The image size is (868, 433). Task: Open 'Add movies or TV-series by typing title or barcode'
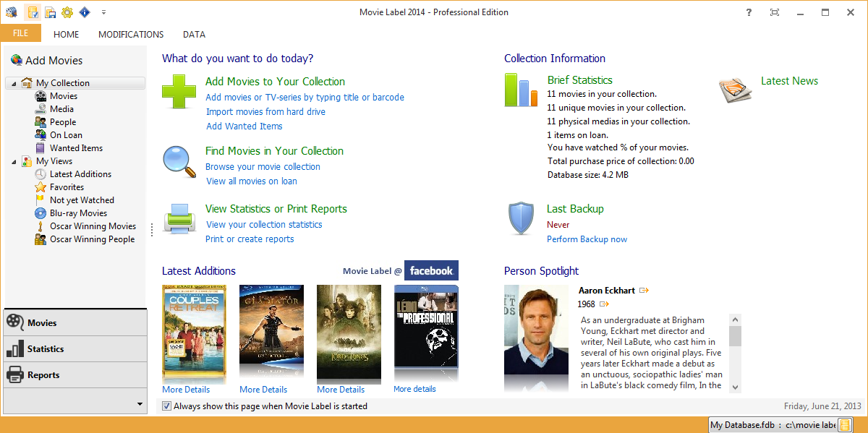[305, 98]
